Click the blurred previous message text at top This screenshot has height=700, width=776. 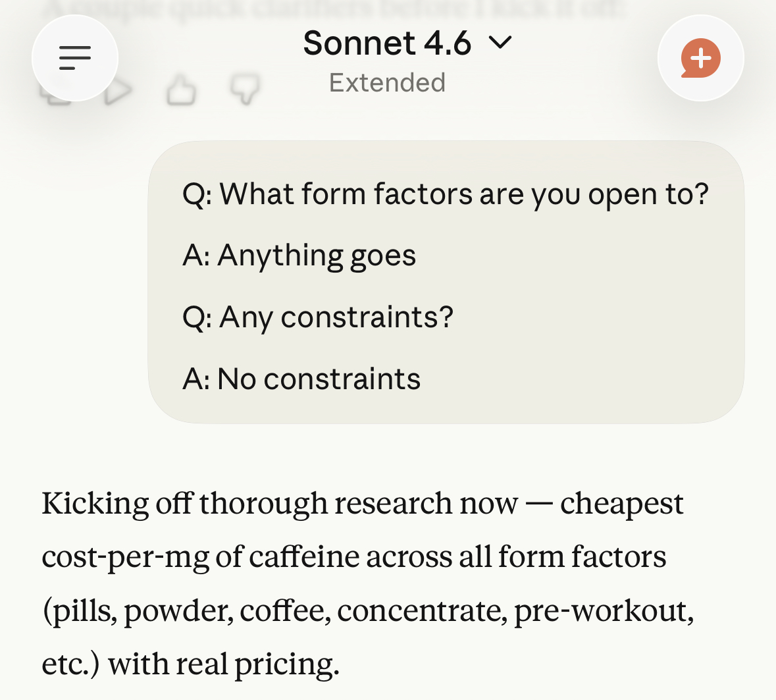329,8
